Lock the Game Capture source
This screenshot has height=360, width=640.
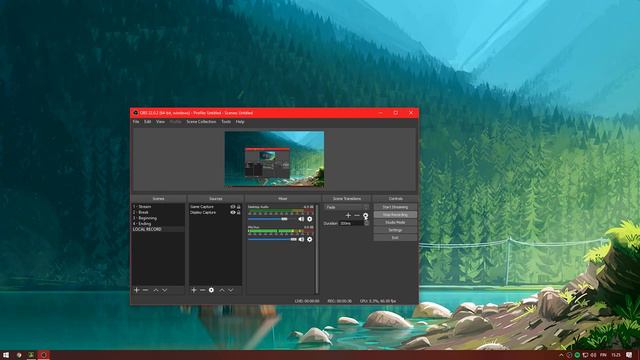239,207
